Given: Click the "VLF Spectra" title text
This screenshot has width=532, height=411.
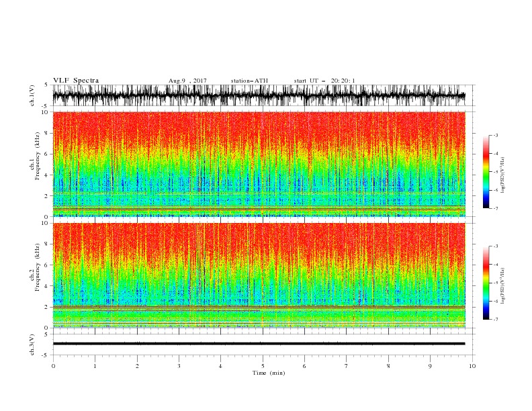Looking at the screenshot, I should 76,81.
